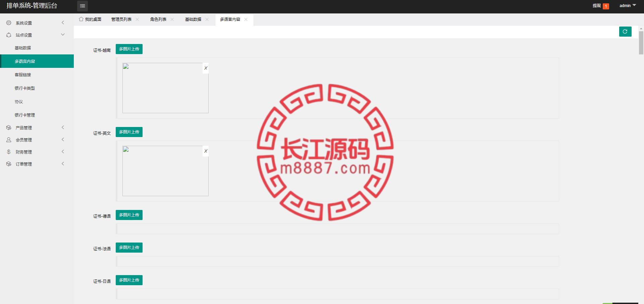Click the 系统设置 gear icon
Viewport: 644px width, 304px height.
[9, 23]
